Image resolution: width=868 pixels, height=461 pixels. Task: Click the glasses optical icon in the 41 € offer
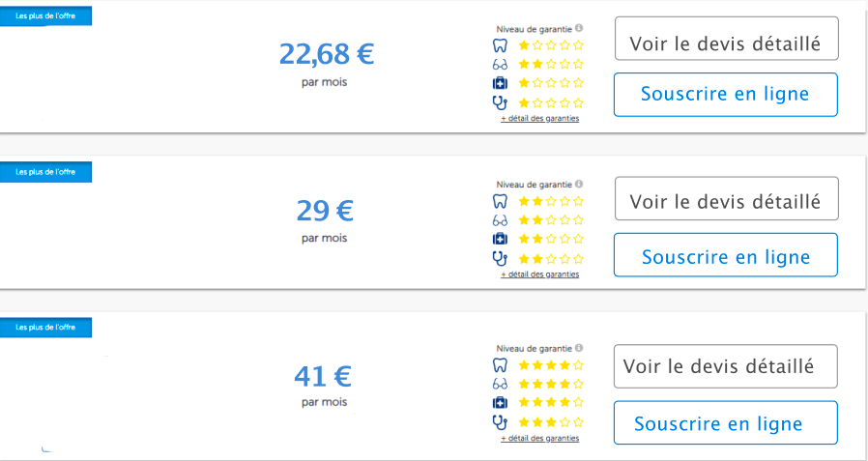(x=500, y=384)
